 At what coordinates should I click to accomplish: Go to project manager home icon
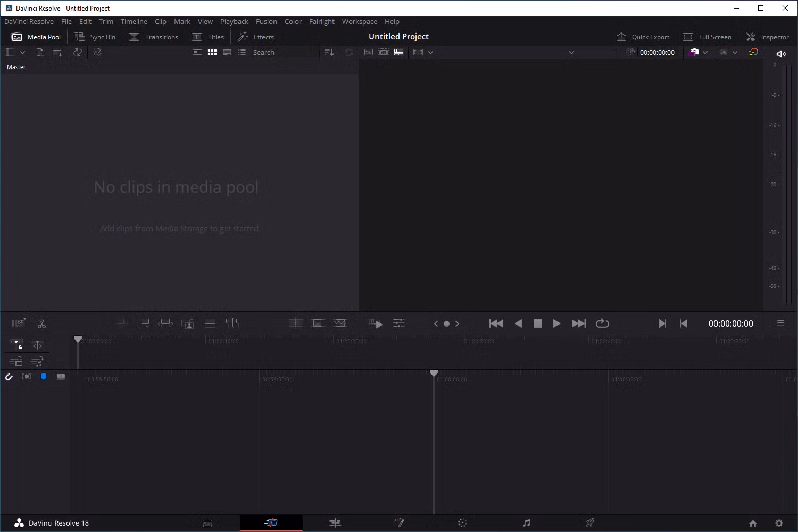click(x=753, y=523)
